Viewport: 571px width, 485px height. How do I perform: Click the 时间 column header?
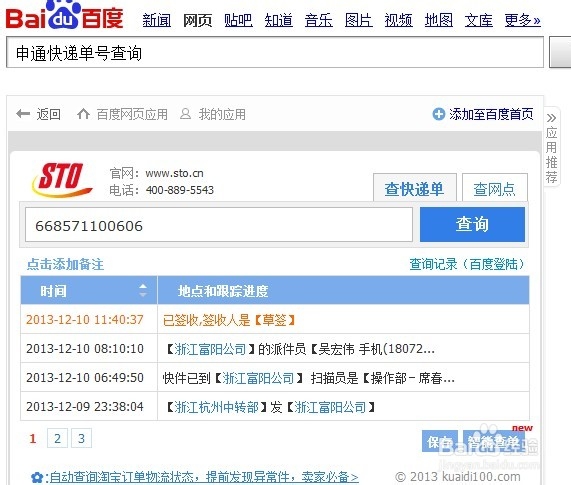click(89, 290)
